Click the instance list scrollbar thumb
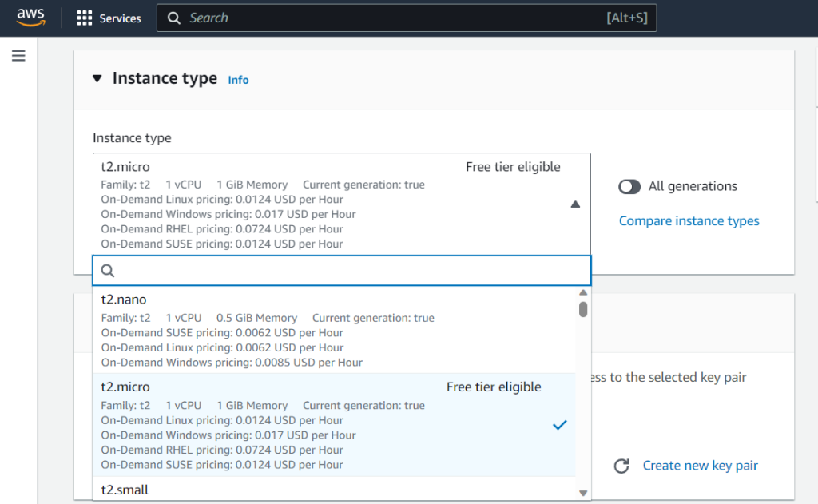Image resolution: width=818 pixels, height=504 pixels. (x=583, y=309)
